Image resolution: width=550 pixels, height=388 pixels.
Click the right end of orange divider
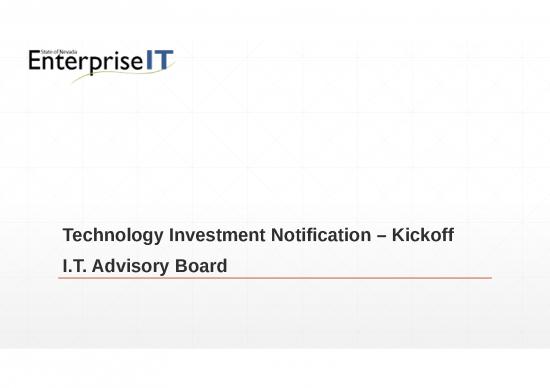[x=490, y=278]
